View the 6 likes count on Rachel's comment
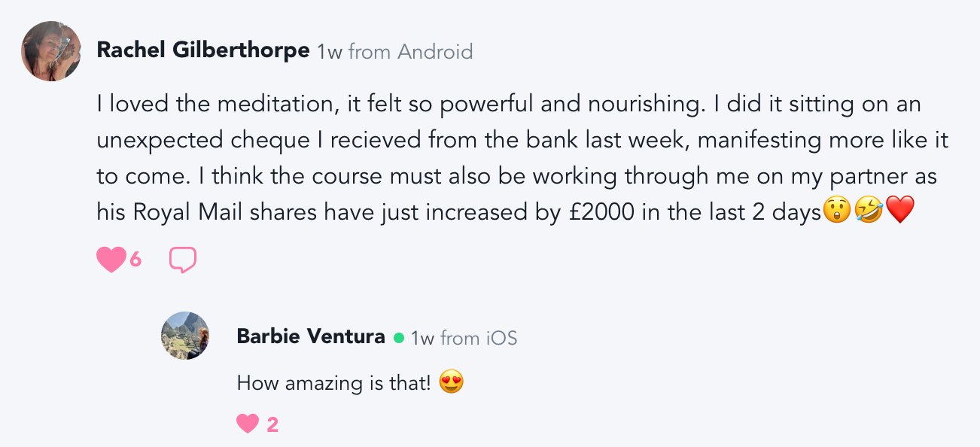 pyautogui.click(x=135, y=260)
